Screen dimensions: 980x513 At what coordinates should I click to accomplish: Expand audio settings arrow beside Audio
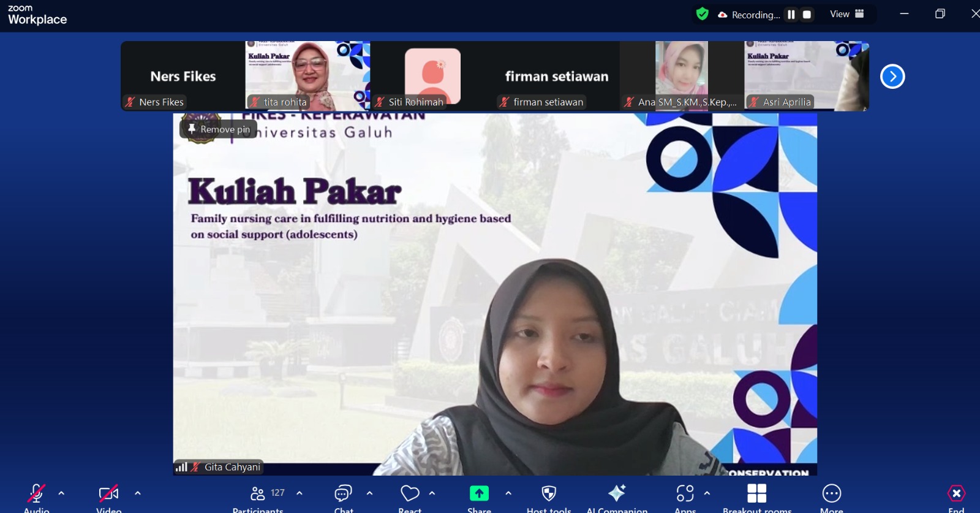[61, 493]
